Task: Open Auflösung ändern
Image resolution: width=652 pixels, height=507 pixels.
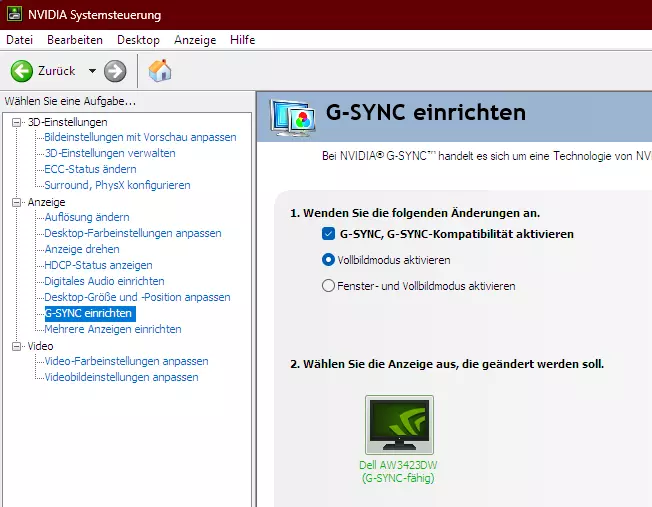Action: 87,217
